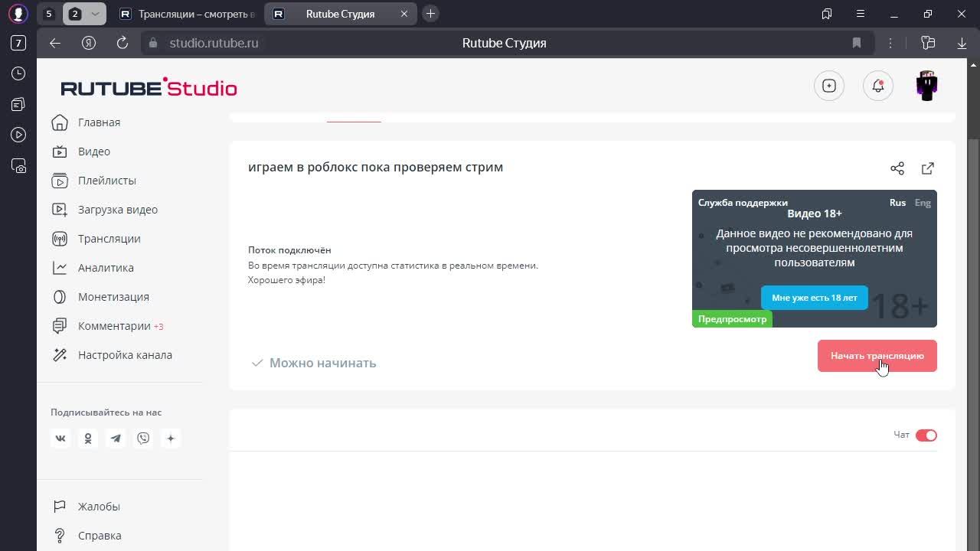Switch to the Трансляции – смотреть tab
Screen dimensions: 980x551
[x=187, y=14]
